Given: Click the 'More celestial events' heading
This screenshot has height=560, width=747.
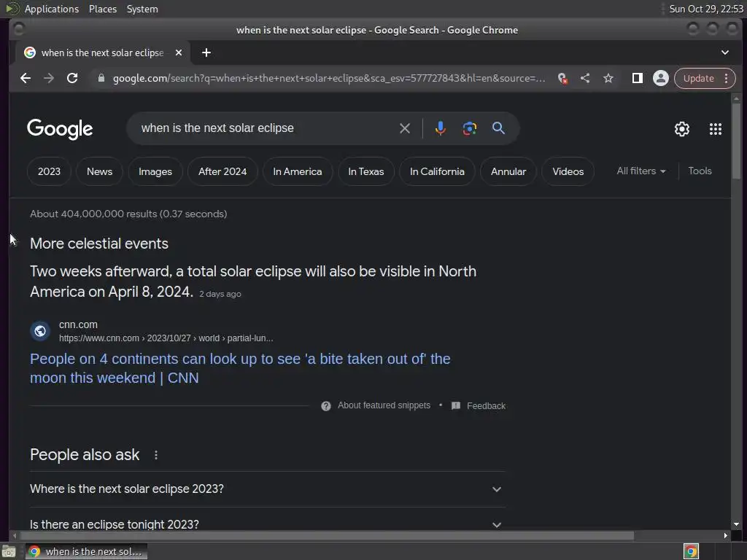Looking at the screenshot, I should [99, 244].
